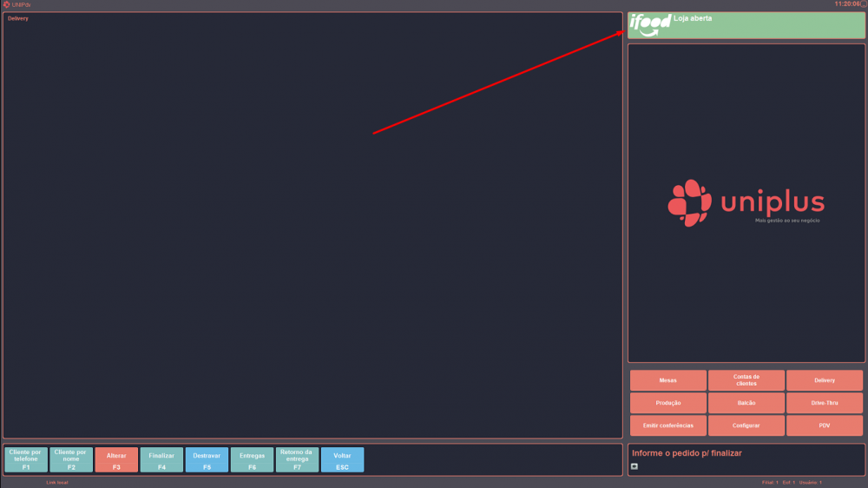Screen dimensions: 868x488
Task: Click the small keyboard icon below order prompt
Action: pos(635,466)
